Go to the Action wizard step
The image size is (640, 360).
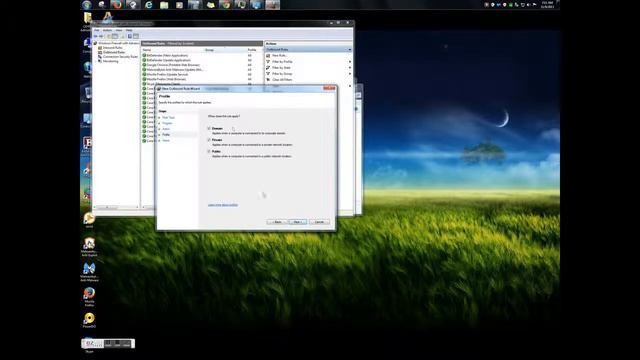[166, 129]
